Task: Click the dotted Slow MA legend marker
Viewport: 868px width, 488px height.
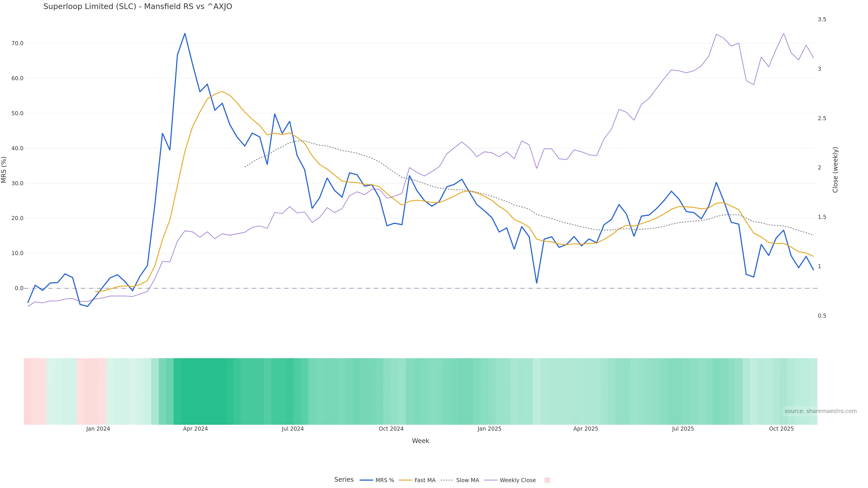Action: [x=447, y=480]
